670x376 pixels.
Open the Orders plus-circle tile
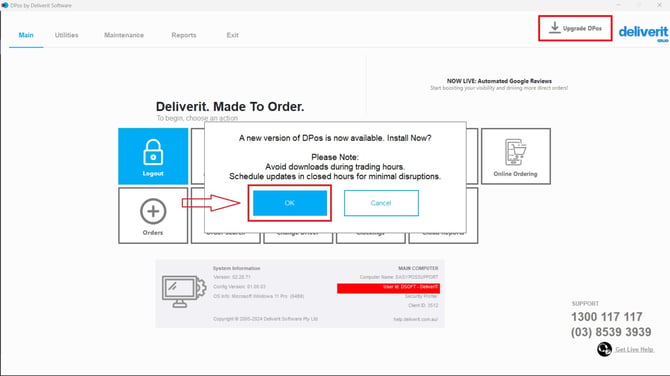(x=153, y=216)
